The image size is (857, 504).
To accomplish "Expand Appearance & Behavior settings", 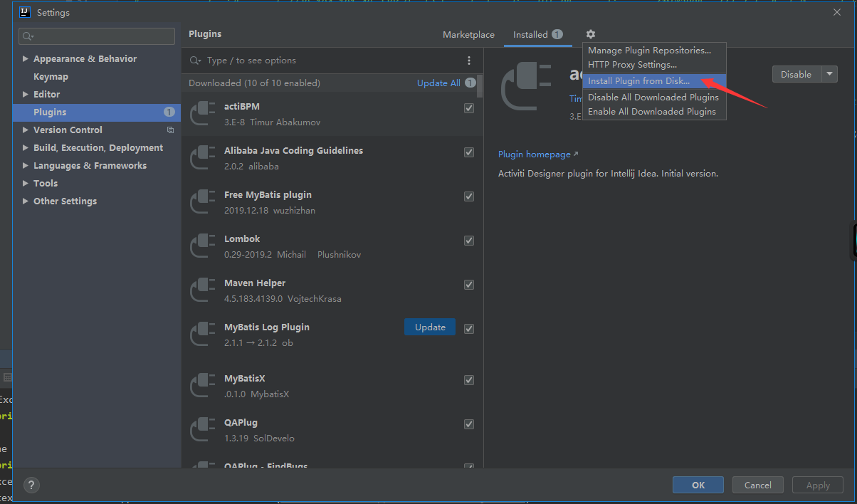I will point(26,59).
